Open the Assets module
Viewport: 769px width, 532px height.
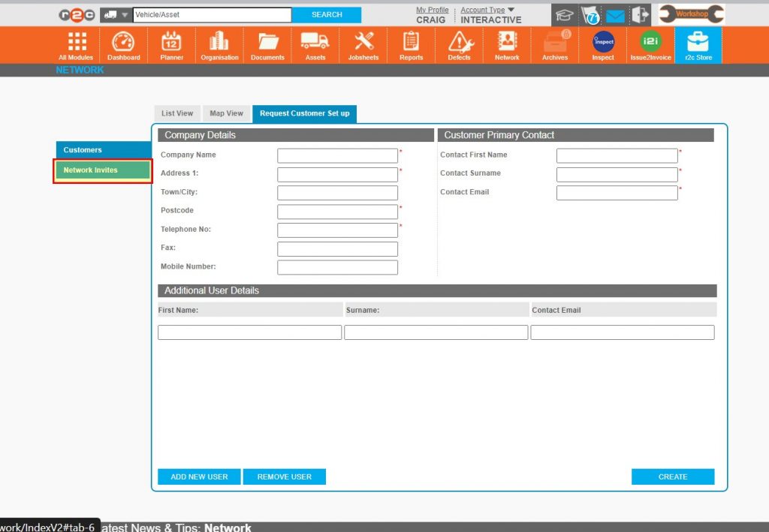click(315, 45)
